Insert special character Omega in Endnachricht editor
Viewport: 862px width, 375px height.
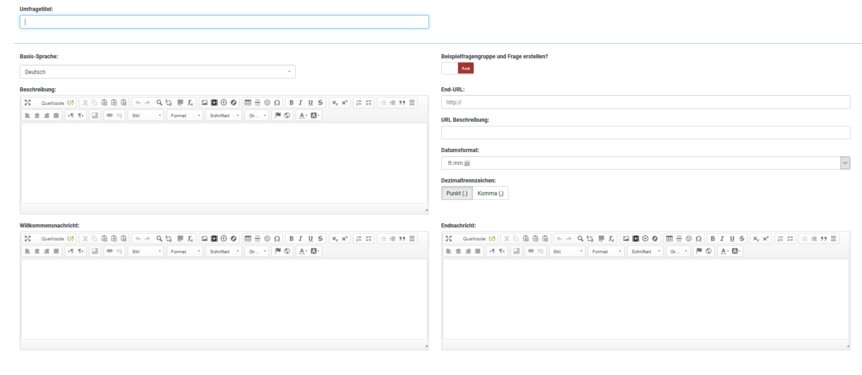coord(698,239)
